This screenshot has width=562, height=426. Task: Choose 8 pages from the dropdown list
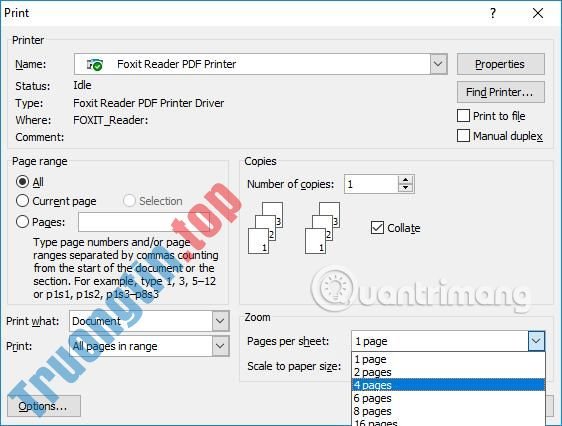tap(448, 411)
